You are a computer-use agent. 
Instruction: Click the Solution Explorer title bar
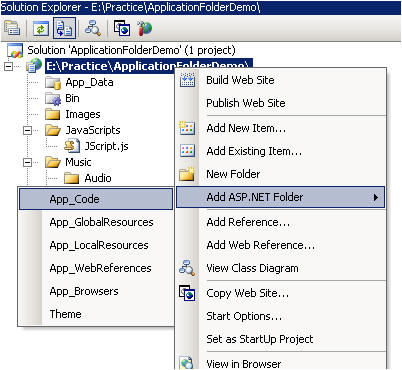click(x=201, y=7)
